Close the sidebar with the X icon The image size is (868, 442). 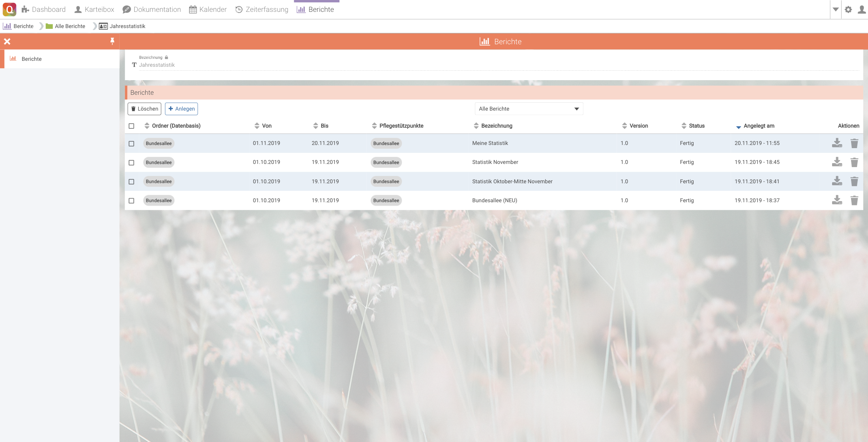click(7, 41)
